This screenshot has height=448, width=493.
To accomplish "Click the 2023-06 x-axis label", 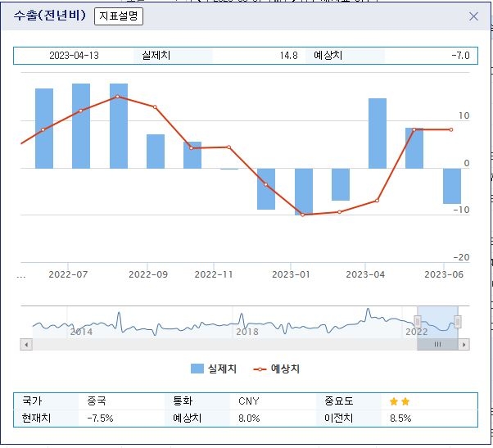I will pos(444,274).
